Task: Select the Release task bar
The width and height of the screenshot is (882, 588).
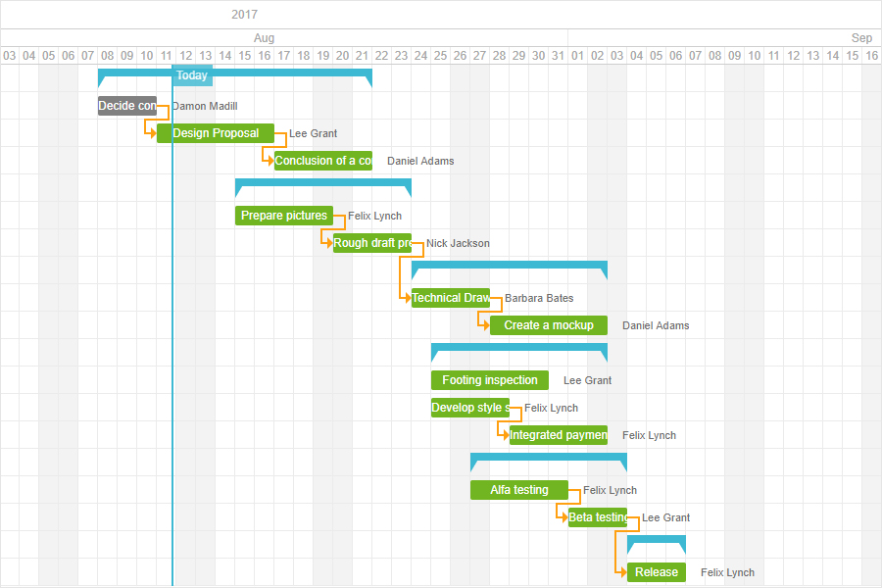Action: [x=656, y=572]
